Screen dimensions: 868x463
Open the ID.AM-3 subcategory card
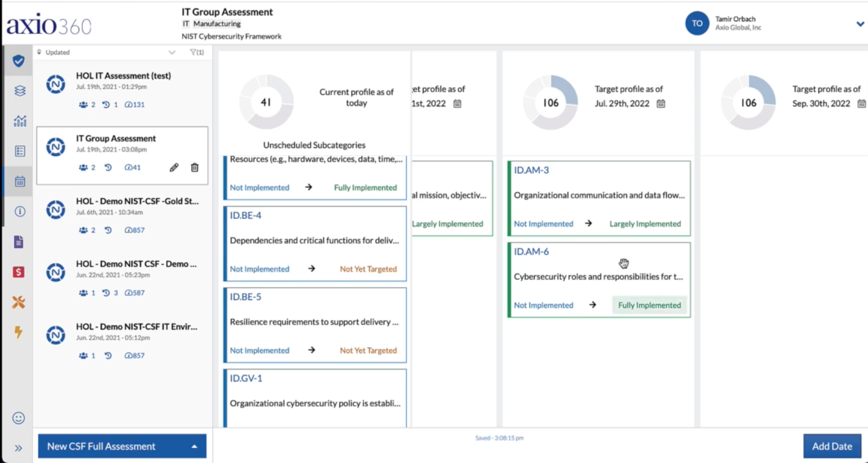(599, 199)
